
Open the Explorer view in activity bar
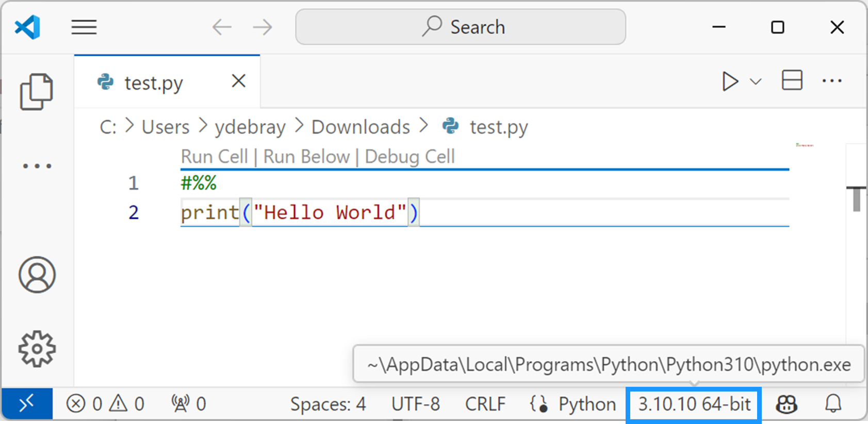[x=36, y=92]
